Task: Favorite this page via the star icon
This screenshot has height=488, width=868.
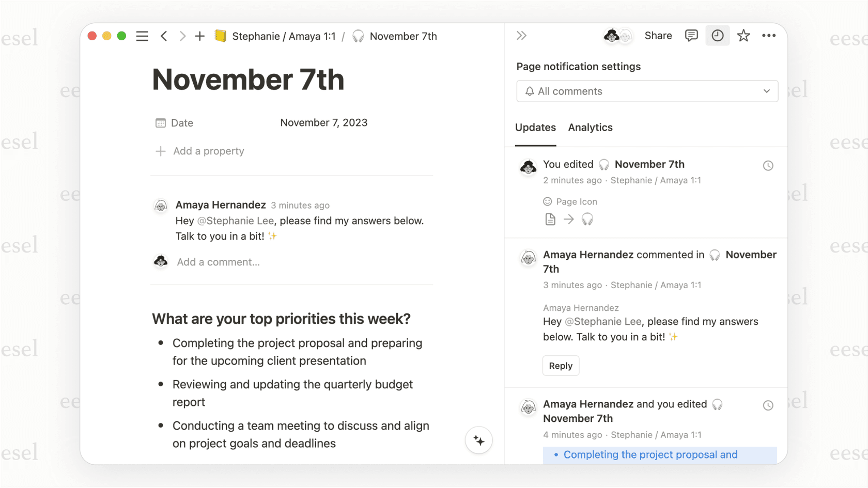Action: (x=743, y=36)
